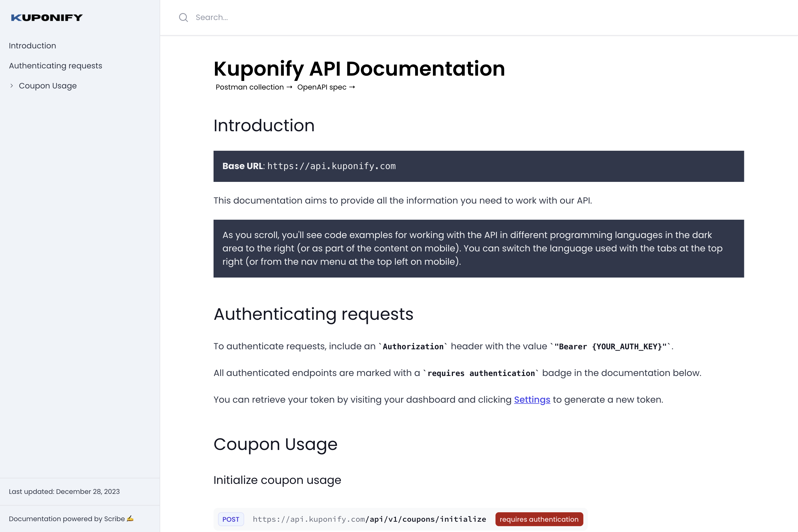
Task: Open the OpenAPI spec link
Action: (326, 87)
